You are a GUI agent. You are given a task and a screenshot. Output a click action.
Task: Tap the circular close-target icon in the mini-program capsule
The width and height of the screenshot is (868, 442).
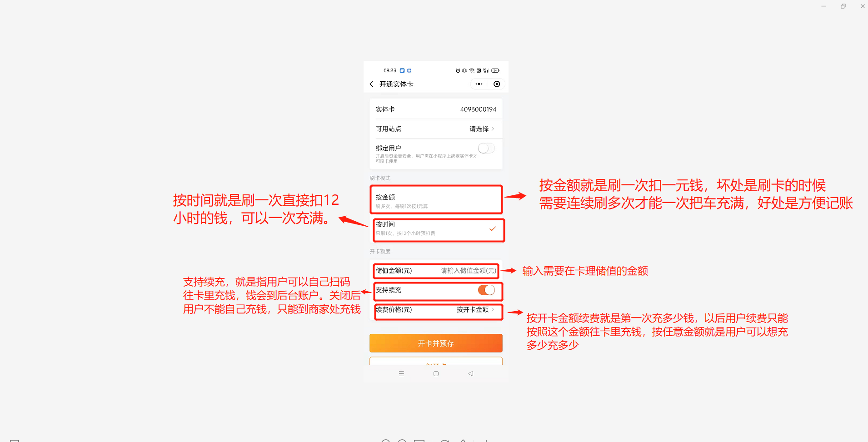coord(497,84)
